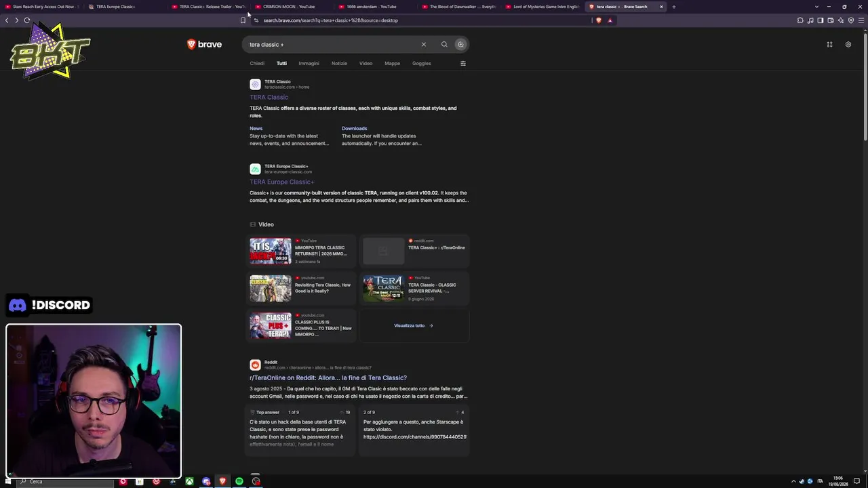
Task: Click the page vertical scrollbar
Action: point(865,88)
